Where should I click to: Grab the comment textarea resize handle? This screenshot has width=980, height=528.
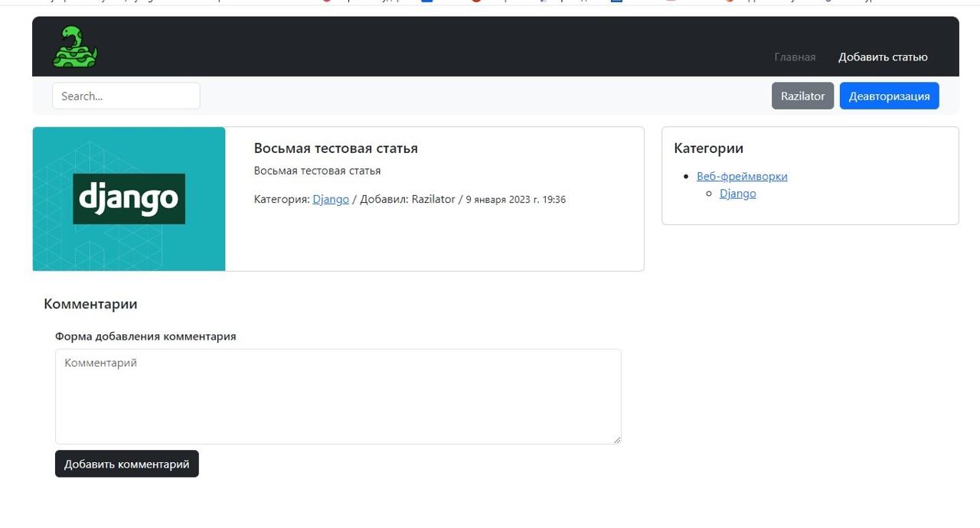click(x=616, y=439)
